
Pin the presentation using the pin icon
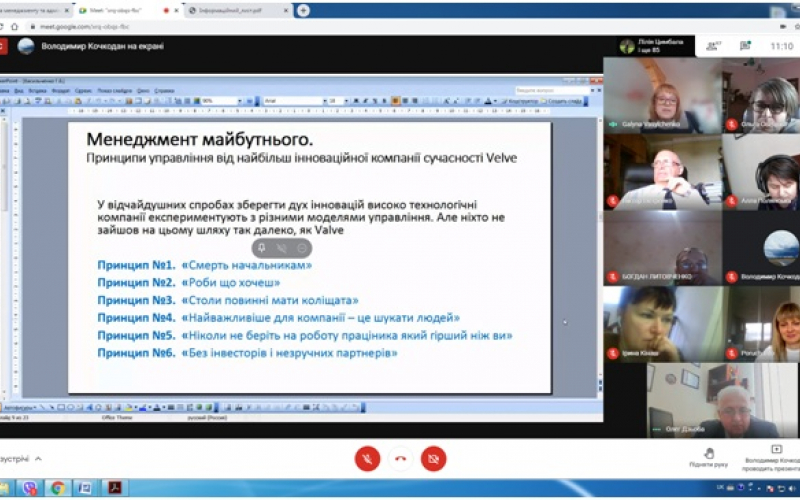pyautogui.click(x=262, y=248)
